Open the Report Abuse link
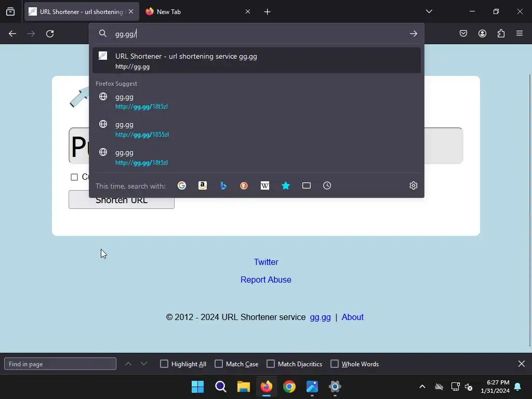532x399 pixels. coord(266,280)
